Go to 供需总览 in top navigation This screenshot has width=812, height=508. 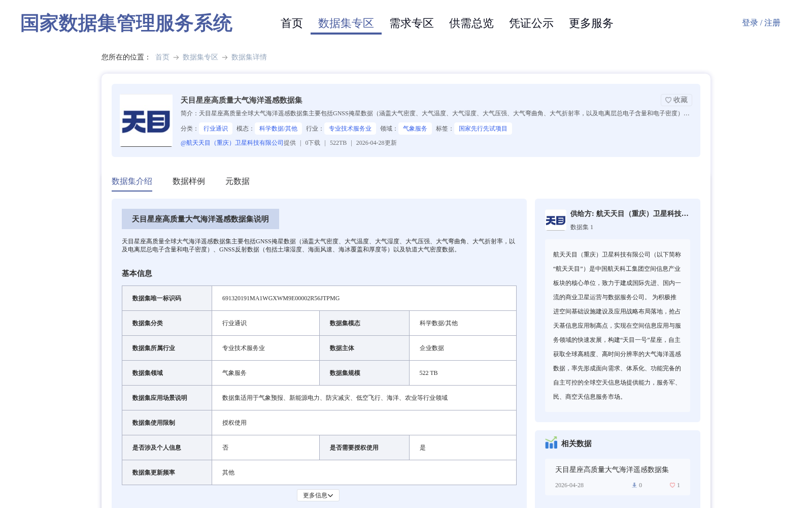(x=471, y=23)
